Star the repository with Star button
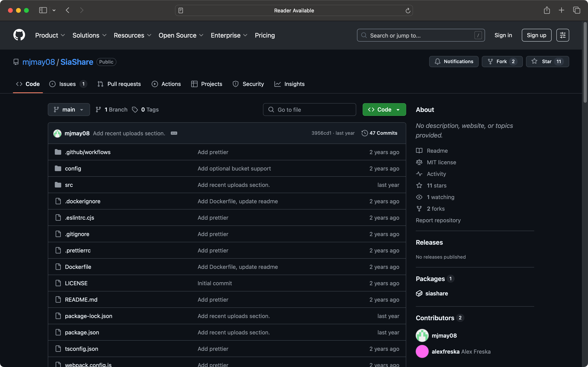Image resolution: width=588 pixels, height=367 pixels. point(547,61)
